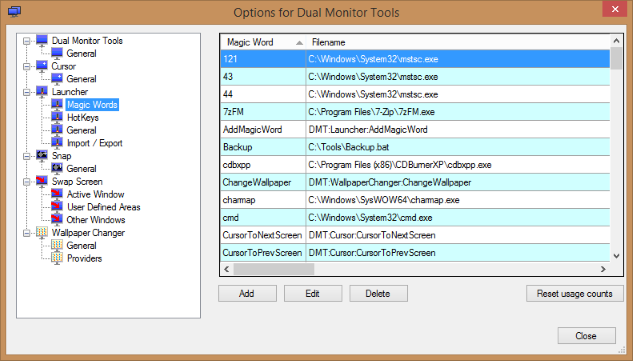
Task: Collapse the Dual Monitor Tools node
Action: click(x=27, y=41)
